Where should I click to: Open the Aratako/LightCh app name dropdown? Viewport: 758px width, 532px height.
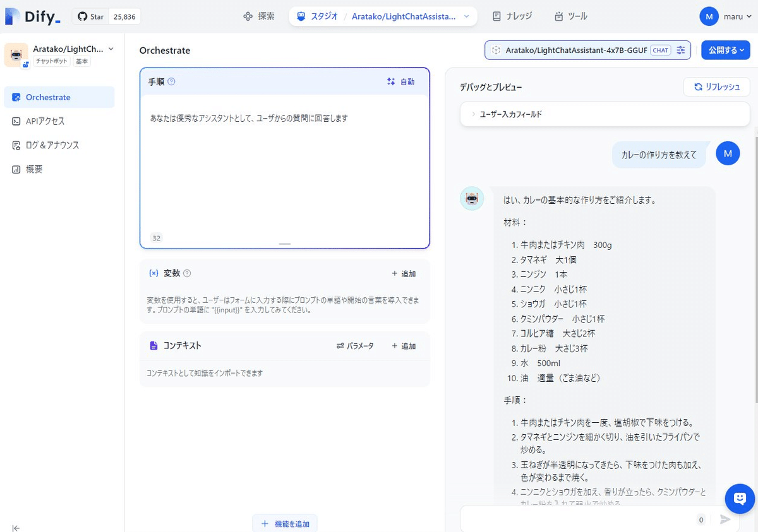point(110,49)
